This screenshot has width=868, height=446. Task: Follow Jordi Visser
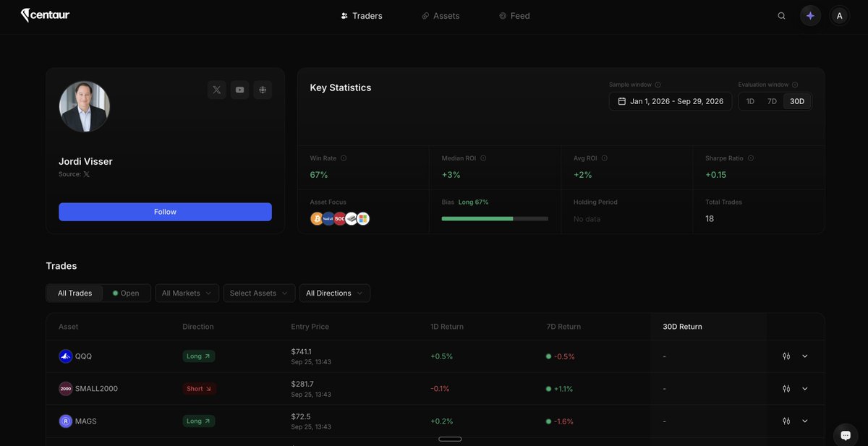[x=165, y=212]
